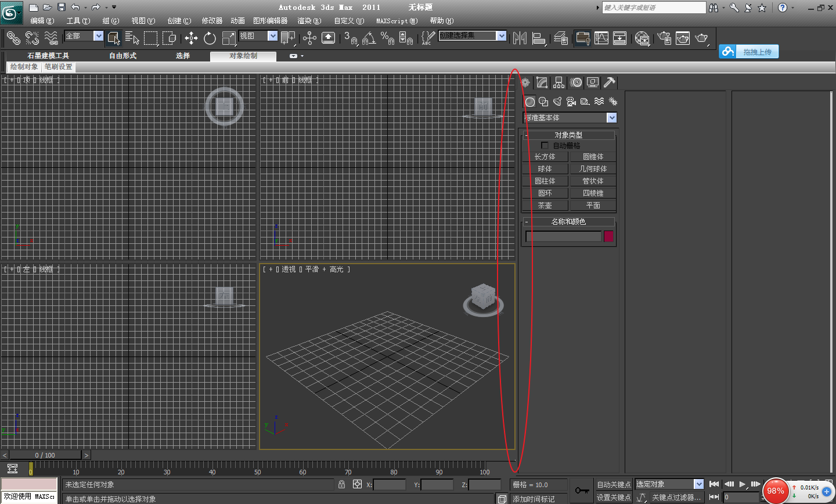Open the quick access toolbar customize arrow

pos(114,8)
